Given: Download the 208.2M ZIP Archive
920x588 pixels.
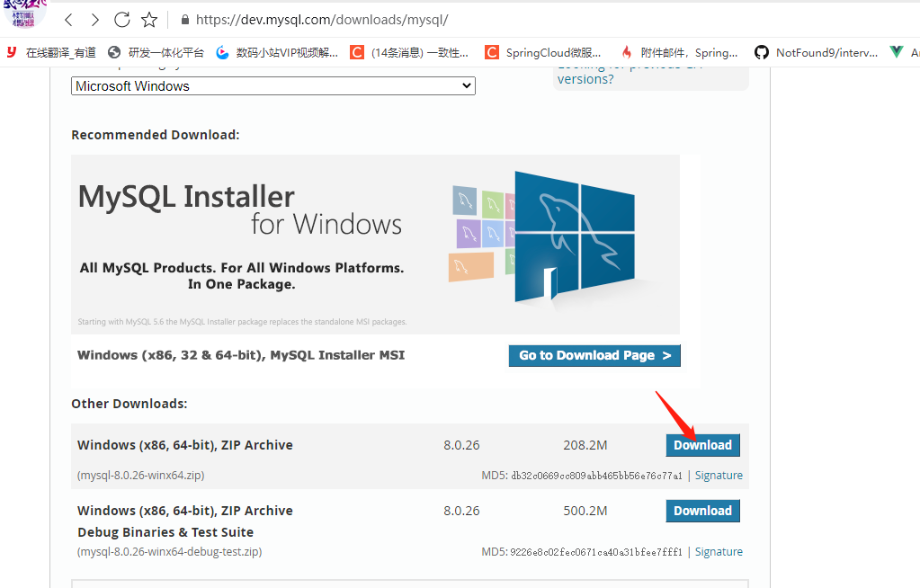Looking at the screenshot, I should pos(702,445).
